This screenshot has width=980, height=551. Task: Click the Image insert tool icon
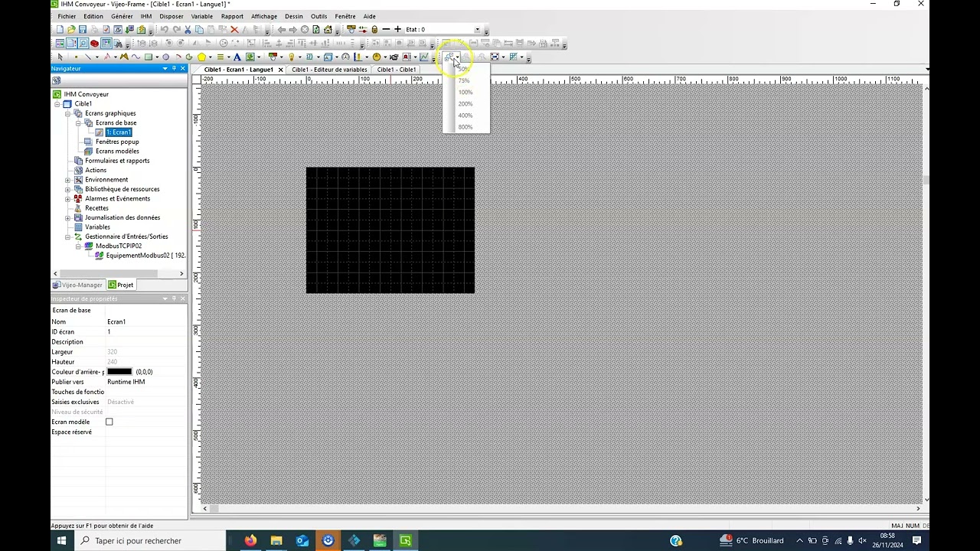[250, 57]
